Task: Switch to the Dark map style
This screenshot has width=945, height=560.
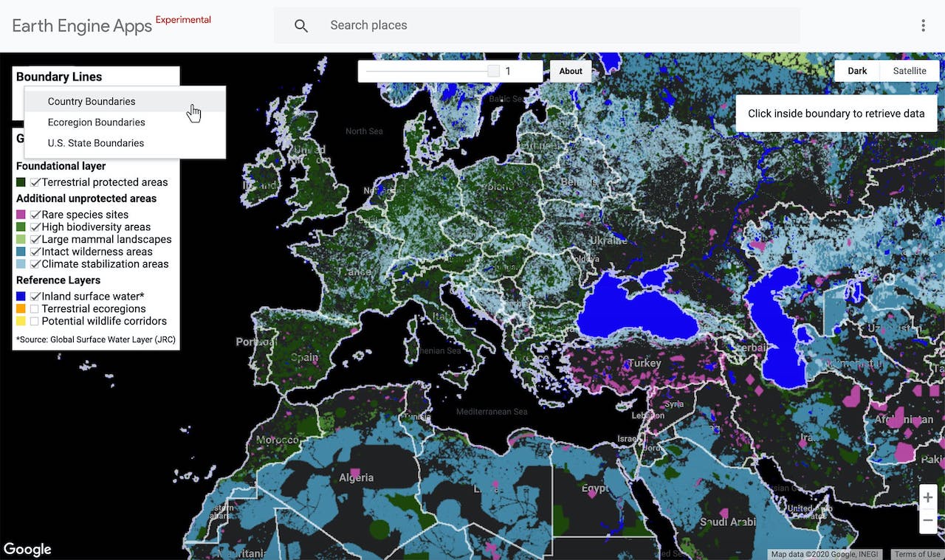Action: coord(857,70)
